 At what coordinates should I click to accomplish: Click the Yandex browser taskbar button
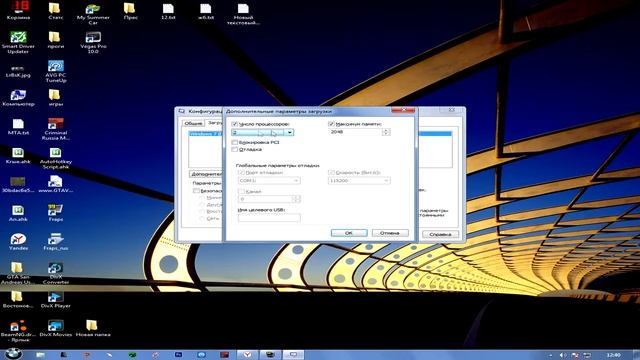coord(247,355)
